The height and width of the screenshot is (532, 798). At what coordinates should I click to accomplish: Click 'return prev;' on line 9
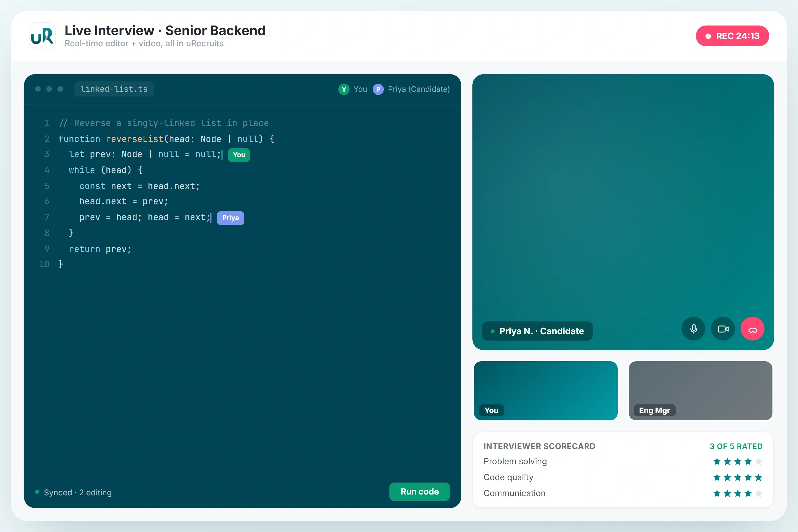[100, 249]
